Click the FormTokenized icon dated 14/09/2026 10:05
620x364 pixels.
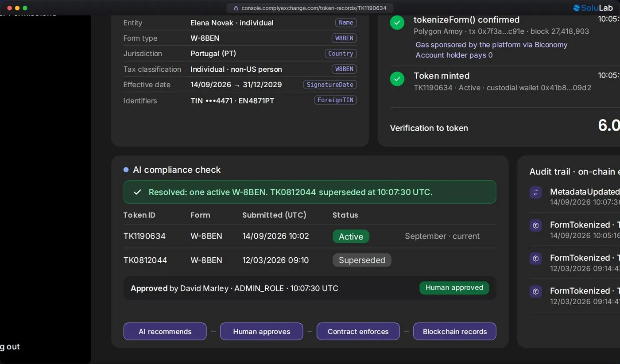[x=535, y=225]
